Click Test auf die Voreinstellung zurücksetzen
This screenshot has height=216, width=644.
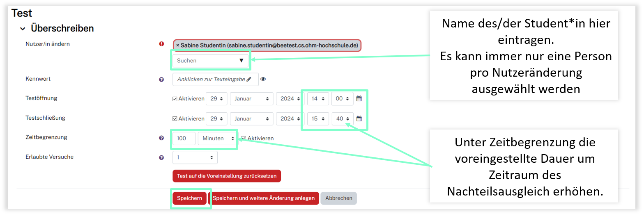pos(226,176)
